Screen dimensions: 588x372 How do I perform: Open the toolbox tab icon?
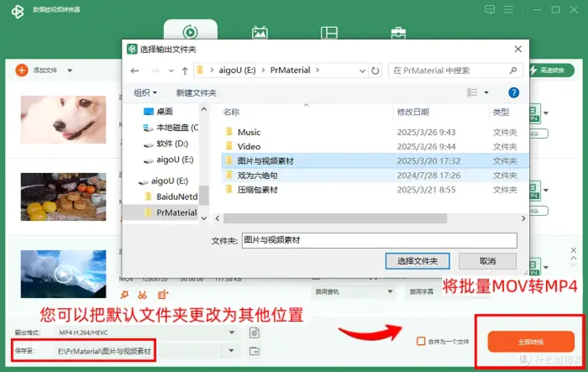(x=398, y=33)
